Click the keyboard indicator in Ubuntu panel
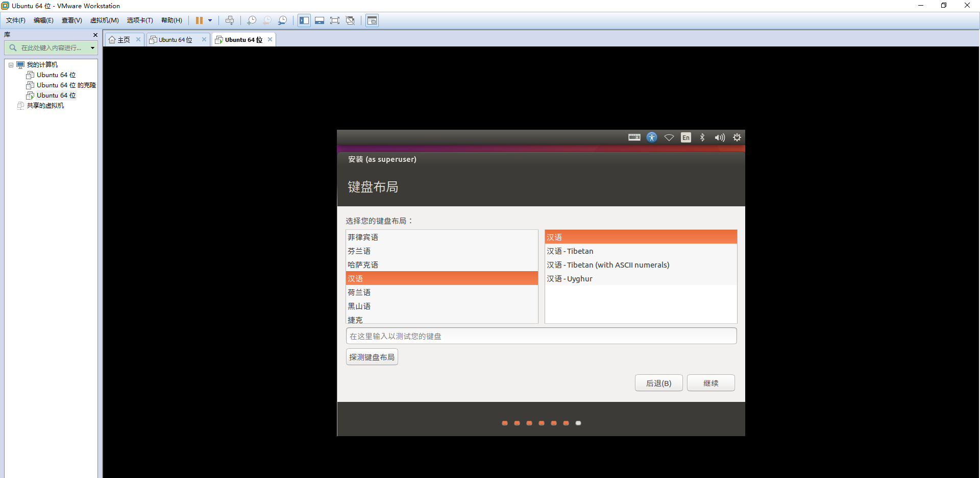 (x=634, y=137)
